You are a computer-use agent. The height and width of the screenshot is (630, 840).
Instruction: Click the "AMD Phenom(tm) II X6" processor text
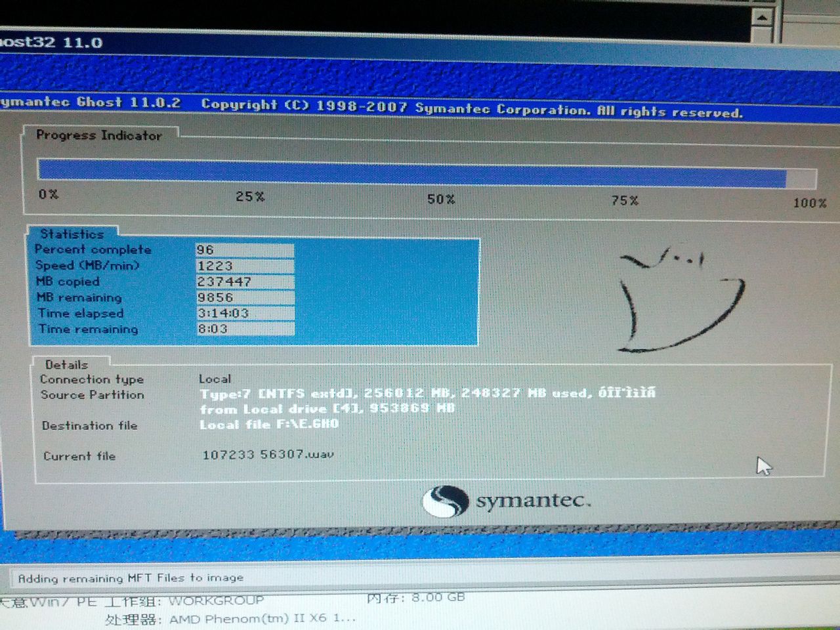point(262,619)
